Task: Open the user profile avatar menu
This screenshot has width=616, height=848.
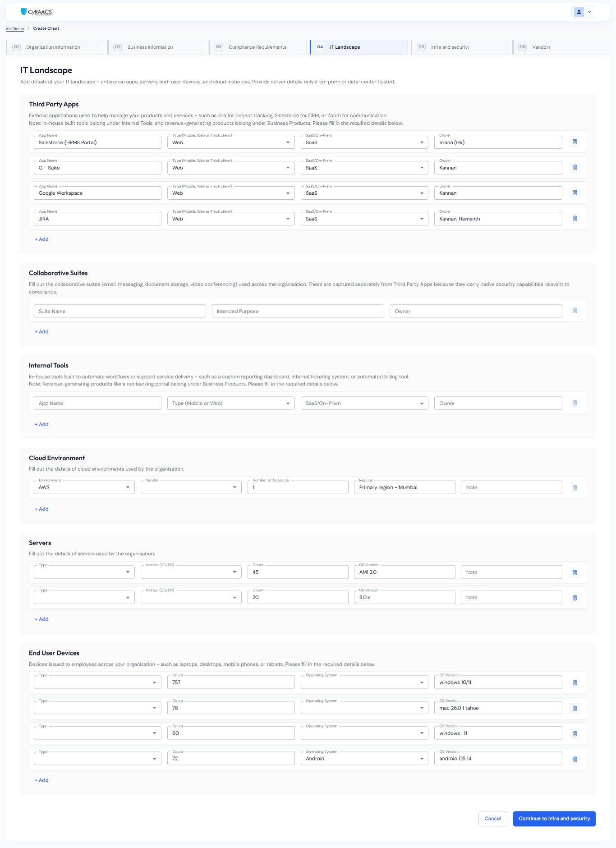Action: point(583,12)
